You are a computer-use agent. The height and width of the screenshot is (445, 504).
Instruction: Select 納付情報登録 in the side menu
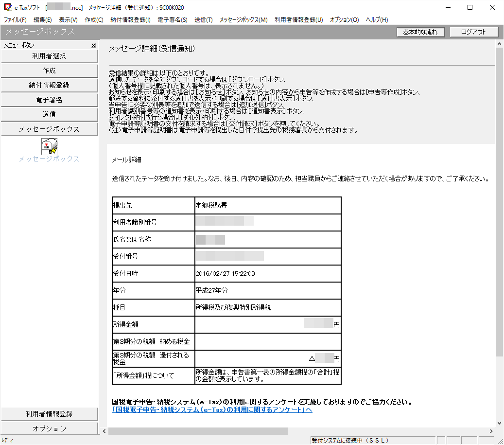point(49,85)
